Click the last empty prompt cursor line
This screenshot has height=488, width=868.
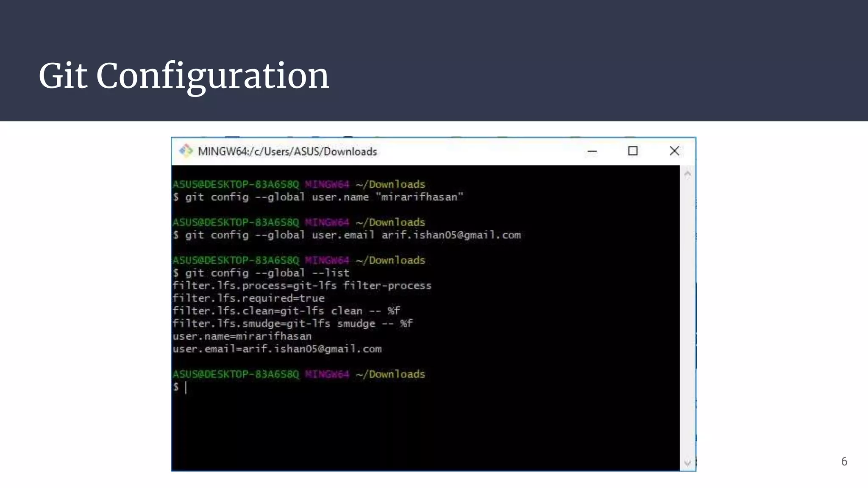point(180,387)
